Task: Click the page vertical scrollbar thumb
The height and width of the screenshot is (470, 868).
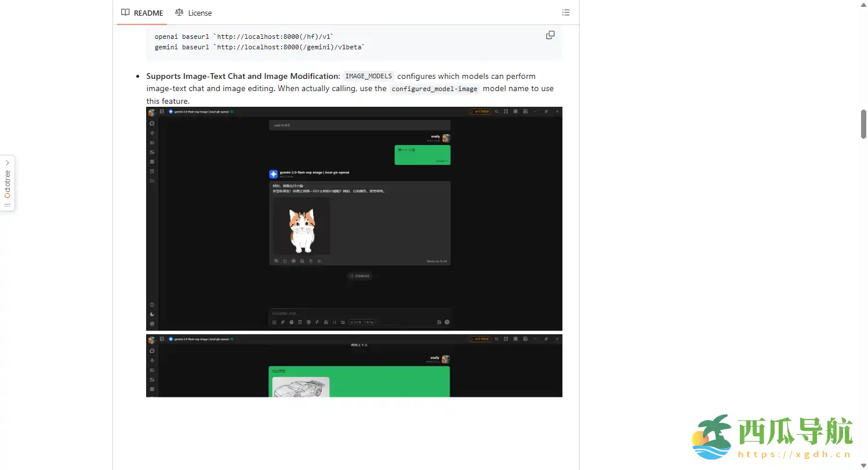Action: point(863,124)
